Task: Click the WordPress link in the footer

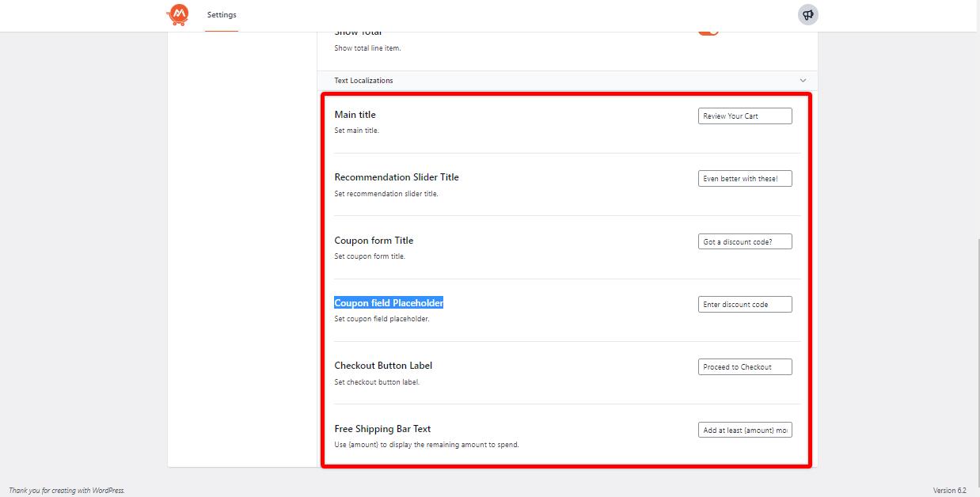Action: tap(108, 491)
